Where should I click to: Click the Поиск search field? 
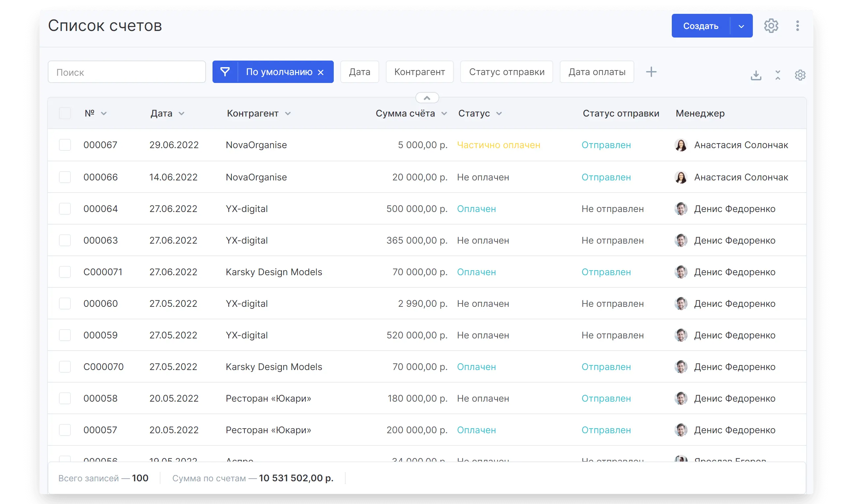tap(127, 72)
